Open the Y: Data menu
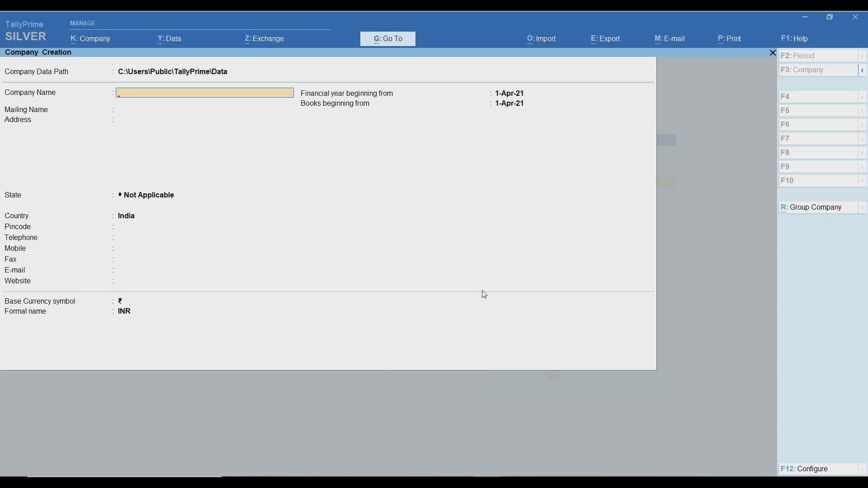 (169, 39)
